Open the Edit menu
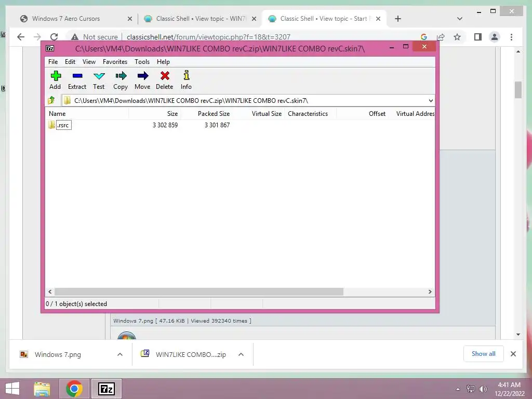 pos(70,62)
